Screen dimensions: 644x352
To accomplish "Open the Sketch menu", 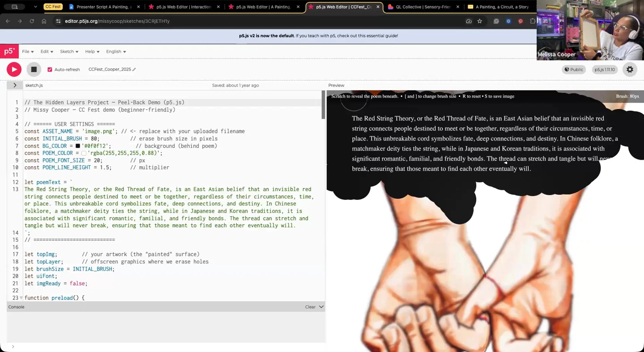I will pyautogui.click(x=69, y=51).
